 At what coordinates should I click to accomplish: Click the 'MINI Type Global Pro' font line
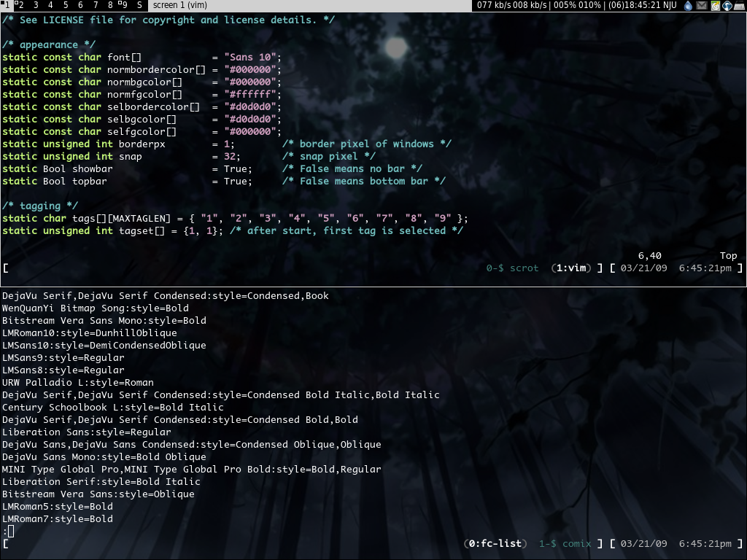pyautogui.click(x=192, y=469)
